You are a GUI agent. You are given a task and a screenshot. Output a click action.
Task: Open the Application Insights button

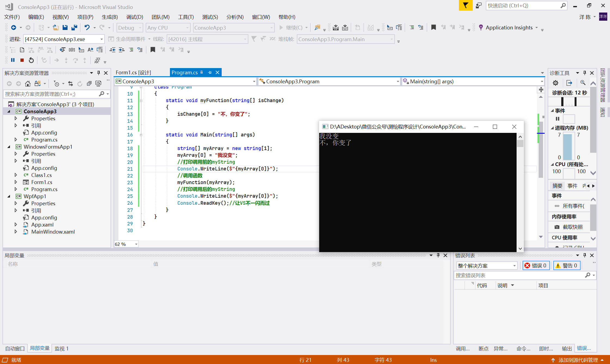point(509,27)
